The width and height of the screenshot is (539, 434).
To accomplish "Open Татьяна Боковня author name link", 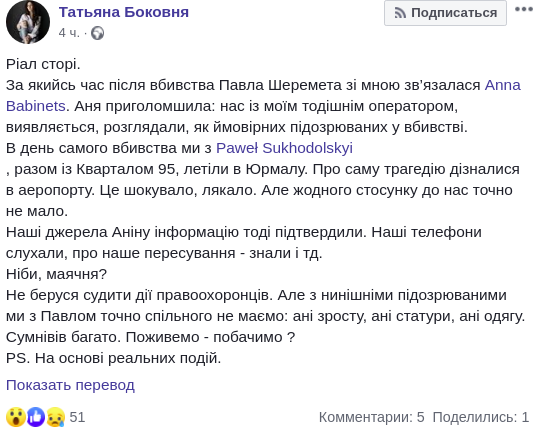I will coord(124,12).
